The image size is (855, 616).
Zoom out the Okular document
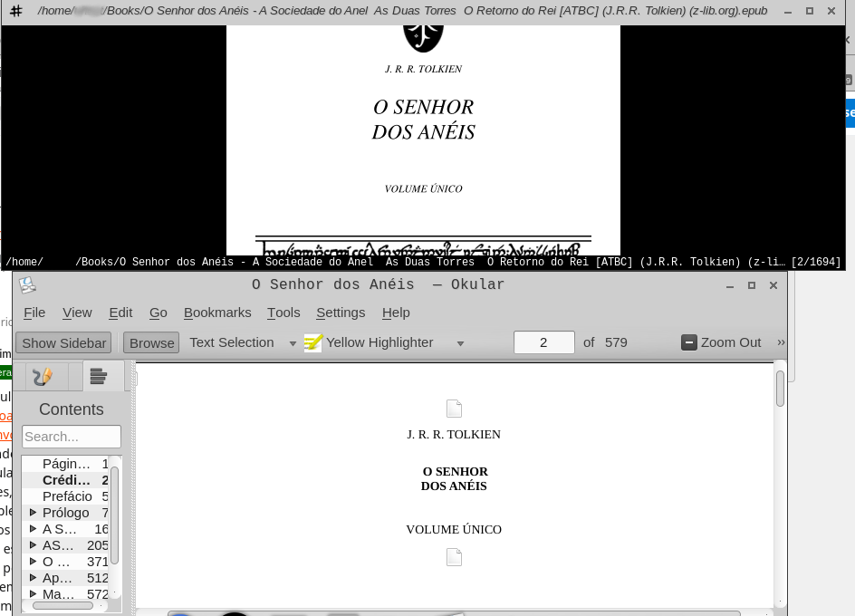[x=721, y=342]
